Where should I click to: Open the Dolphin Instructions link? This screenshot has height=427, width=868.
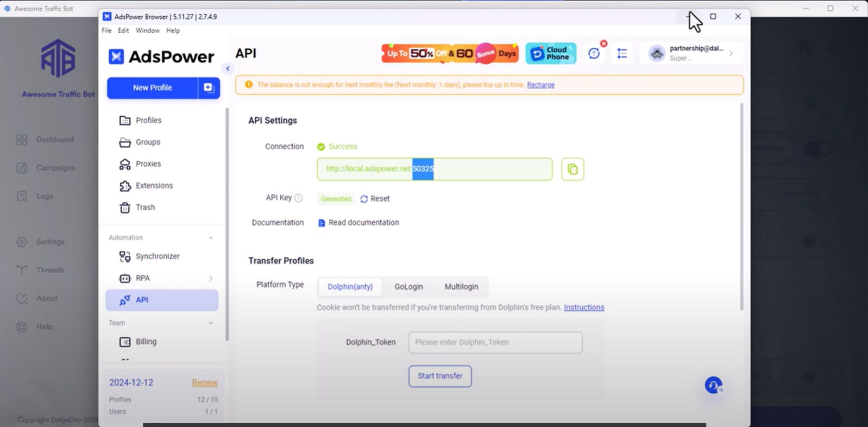pyautogui.click(x=584, y=307)
